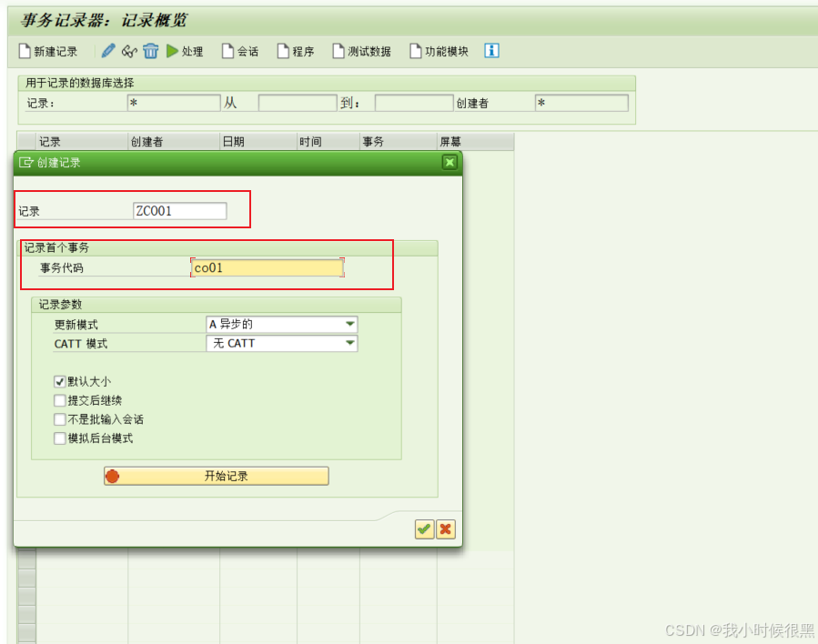Click the 从 date-from field

(x=298, y=103)
